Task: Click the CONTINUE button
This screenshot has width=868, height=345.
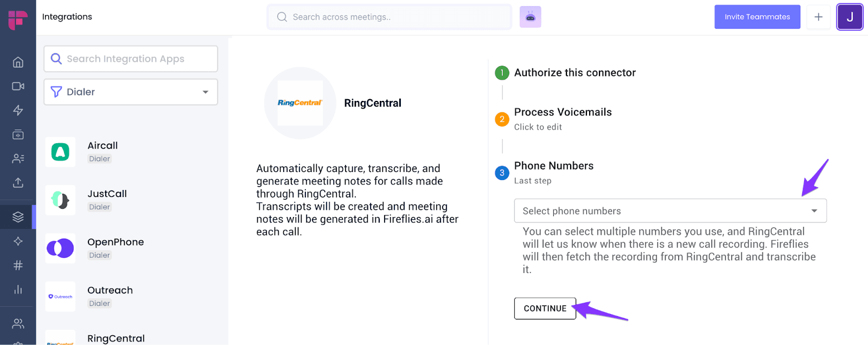Action: point(545,308)
